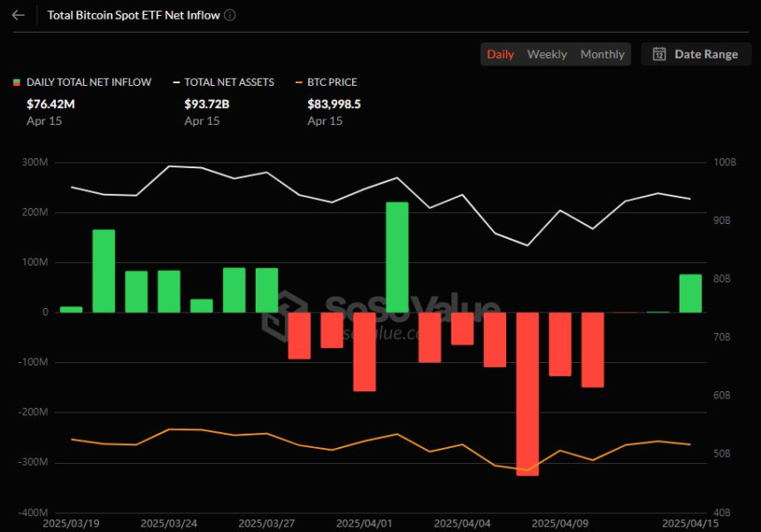761x532 pixels.
Task: Click the green-red Daily Net Inflow swatch
Action: point(16,82)
